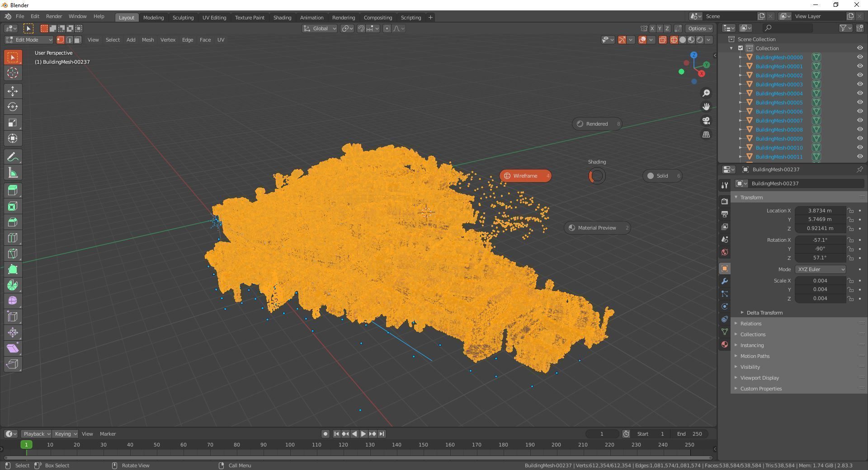Open the Edit Mode dropdown
This screenshot has width=868, height=470.
point(29,40)
